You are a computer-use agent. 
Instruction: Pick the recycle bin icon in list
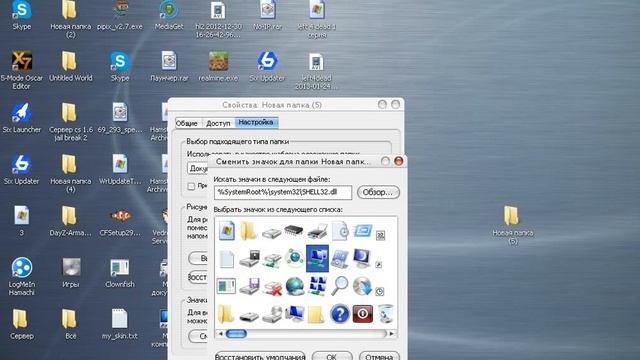(x=385, y=313)
